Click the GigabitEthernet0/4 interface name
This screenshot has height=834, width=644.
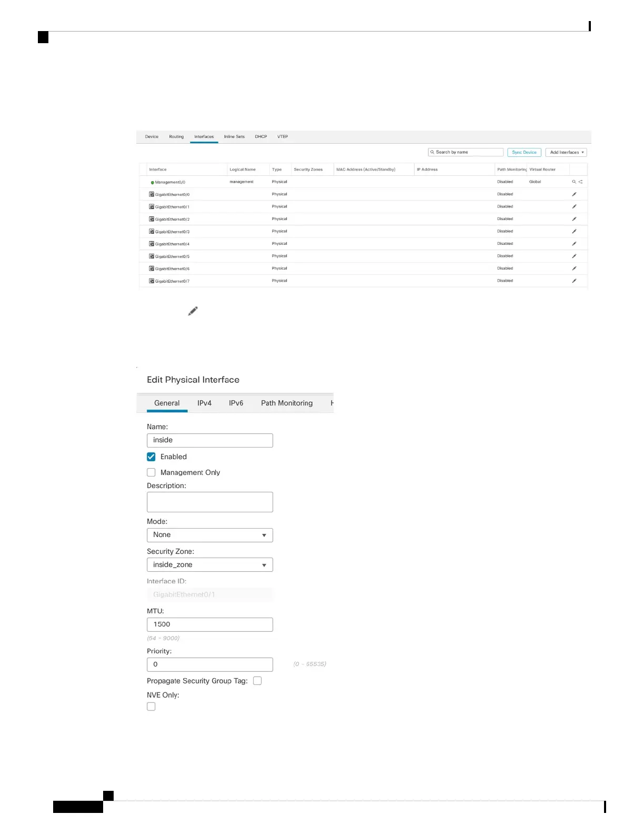(172, 244)
